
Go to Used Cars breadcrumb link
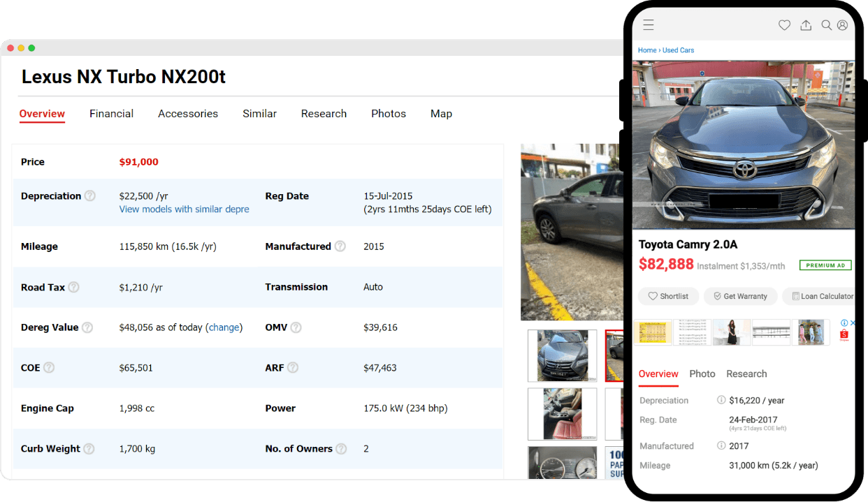click(x=678, y=50)
